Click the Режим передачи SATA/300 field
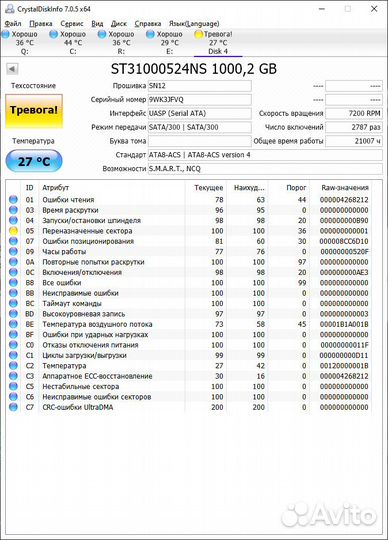 199,127
